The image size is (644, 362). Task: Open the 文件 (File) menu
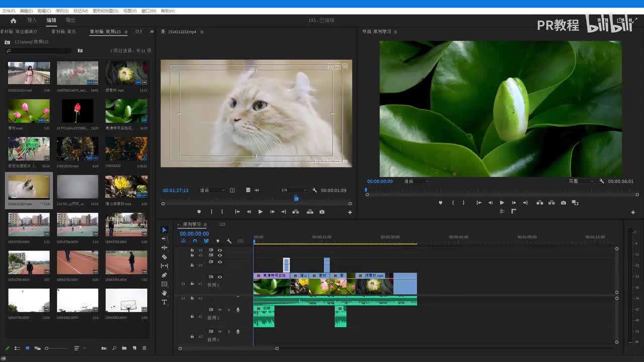(9, 11)
